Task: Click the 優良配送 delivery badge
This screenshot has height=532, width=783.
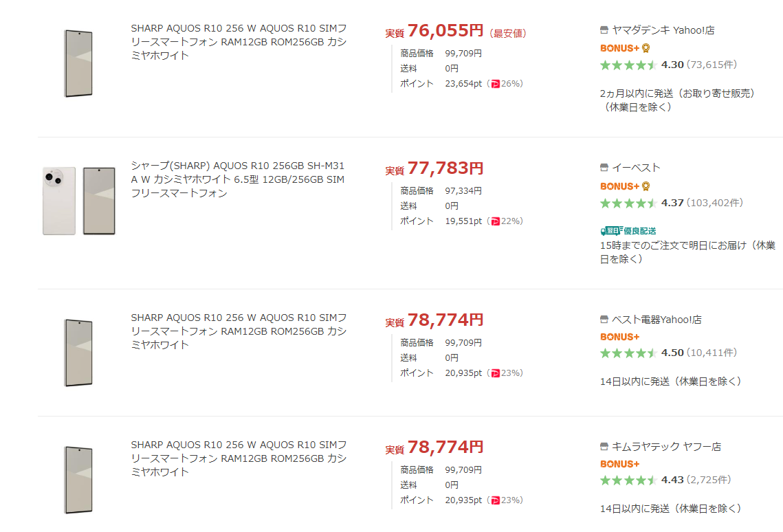Action: (628, 231)
